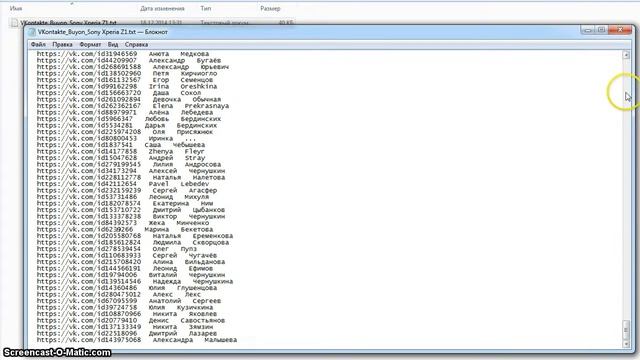
Task: Click the name Анатолий Сергеев
Action: click(x=185, y=301)
